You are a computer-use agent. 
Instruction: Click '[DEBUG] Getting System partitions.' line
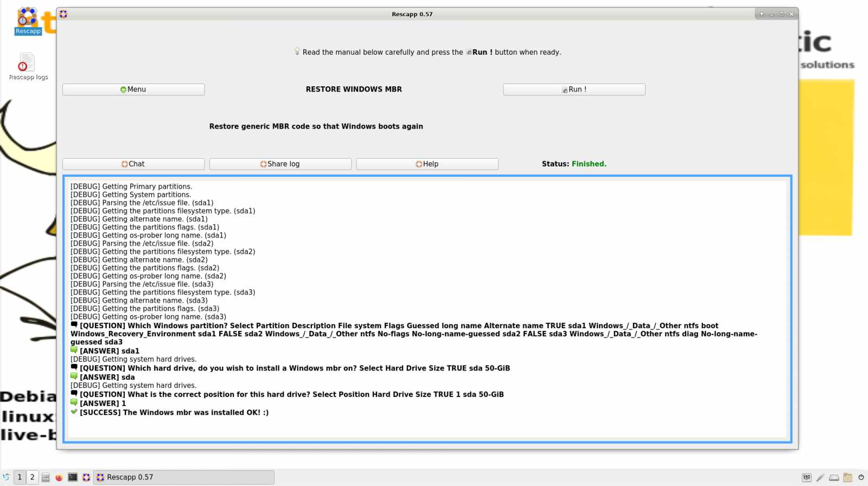click(131, 195)
